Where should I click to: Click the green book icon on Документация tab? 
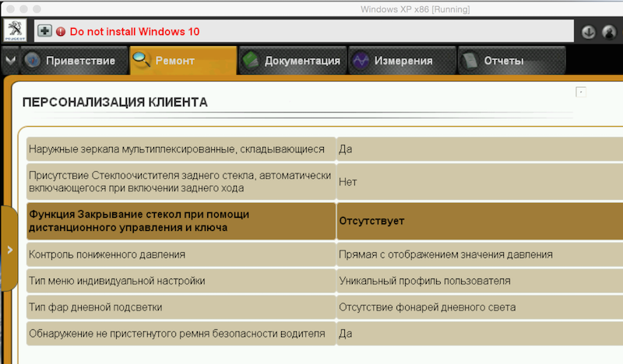tap(251, 61)
